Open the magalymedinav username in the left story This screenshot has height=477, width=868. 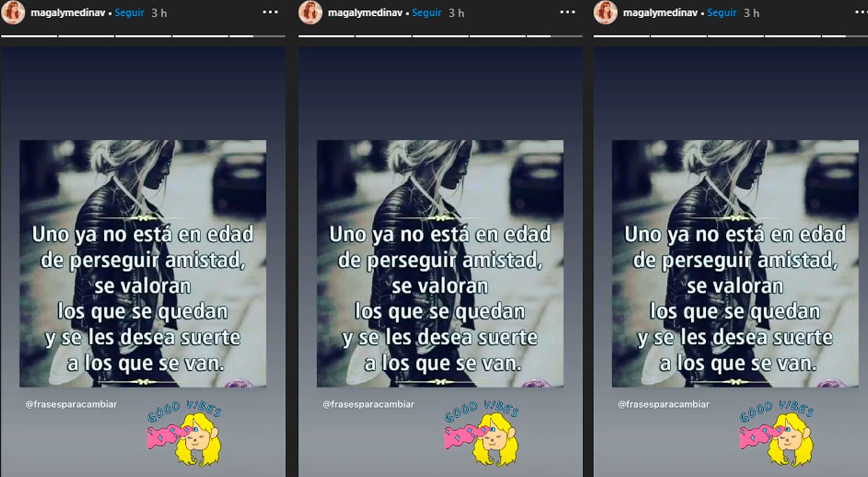(69, 13)
